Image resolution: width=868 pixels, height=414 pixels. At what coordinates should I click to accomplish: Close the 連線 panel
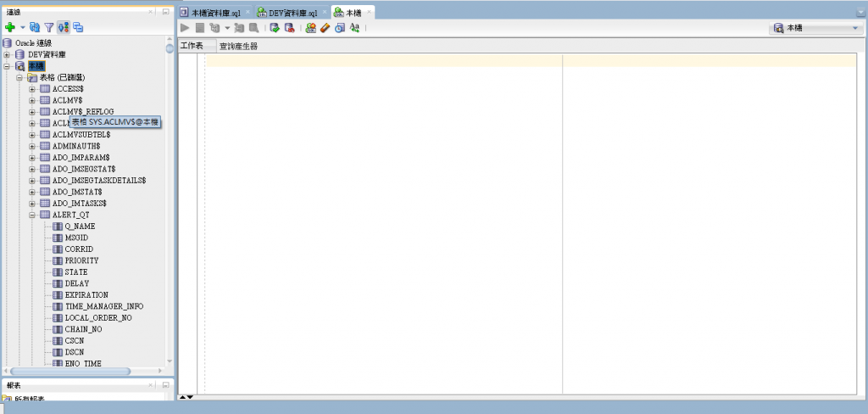[x=151, y=12]
